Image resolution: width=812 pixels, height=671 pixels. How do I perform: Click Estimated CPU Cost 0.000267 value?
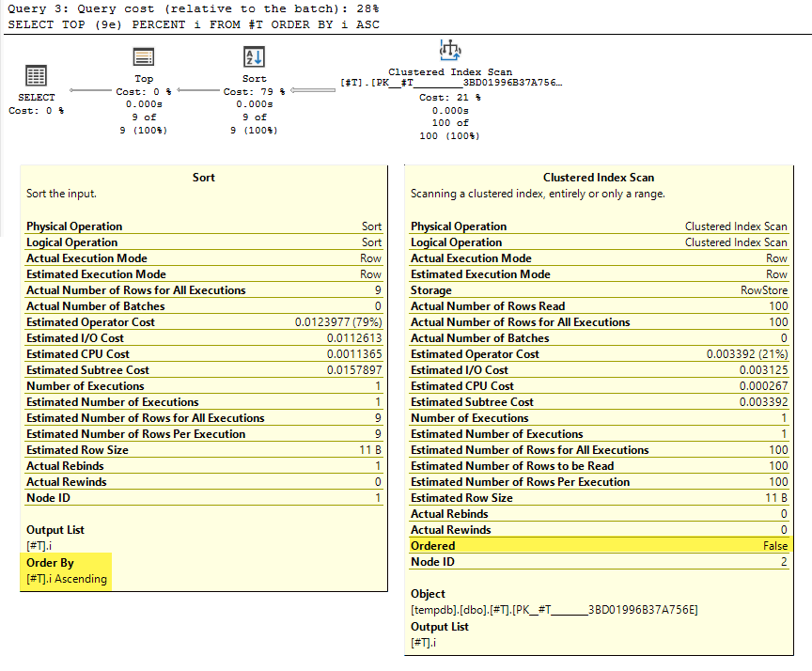click(764, 386)
